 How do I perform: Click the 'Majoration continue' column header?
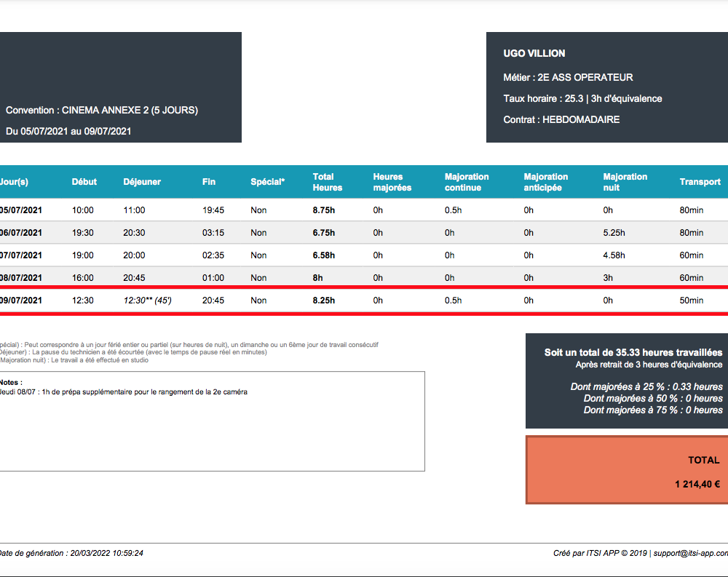click(x=467, y=182)
